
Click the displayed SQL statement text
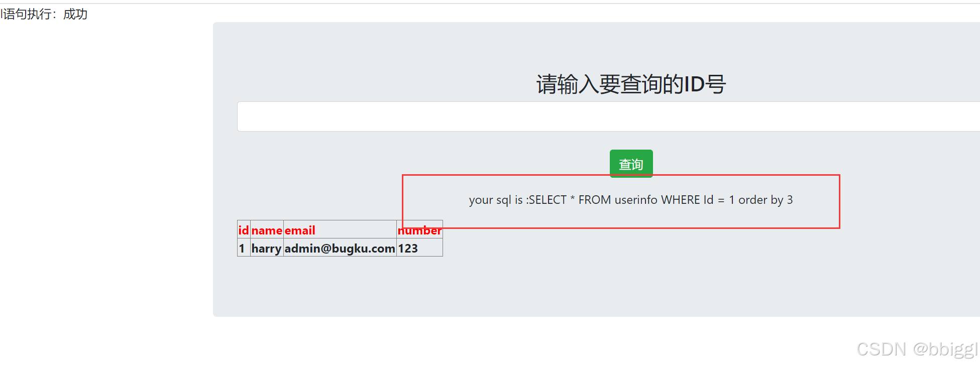pos(631,200)
